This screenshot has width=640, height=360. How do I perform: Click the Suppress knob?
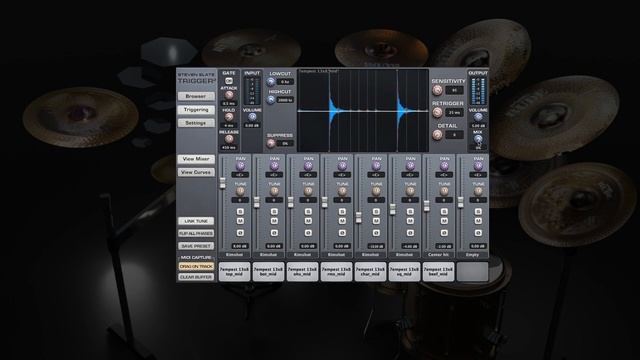click(x=271, y=143)
